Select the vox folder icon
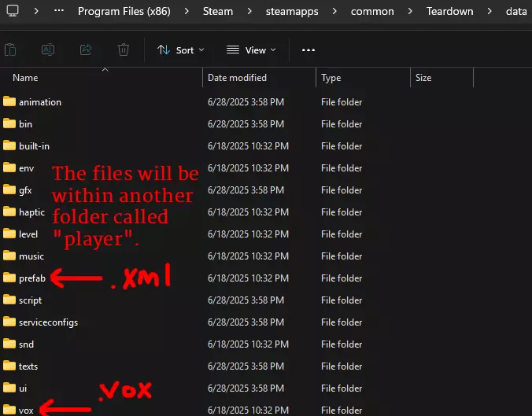Screen dimensions: 532x416 click(x=9, y=410)
